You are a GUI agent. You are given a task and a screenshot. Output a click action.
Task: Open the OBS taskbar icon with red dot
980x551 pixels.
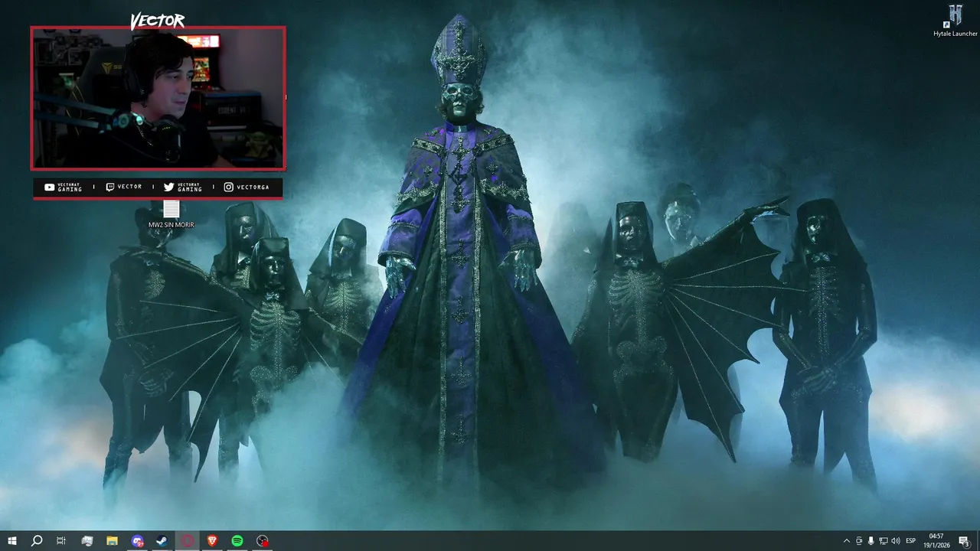[263, 541]
